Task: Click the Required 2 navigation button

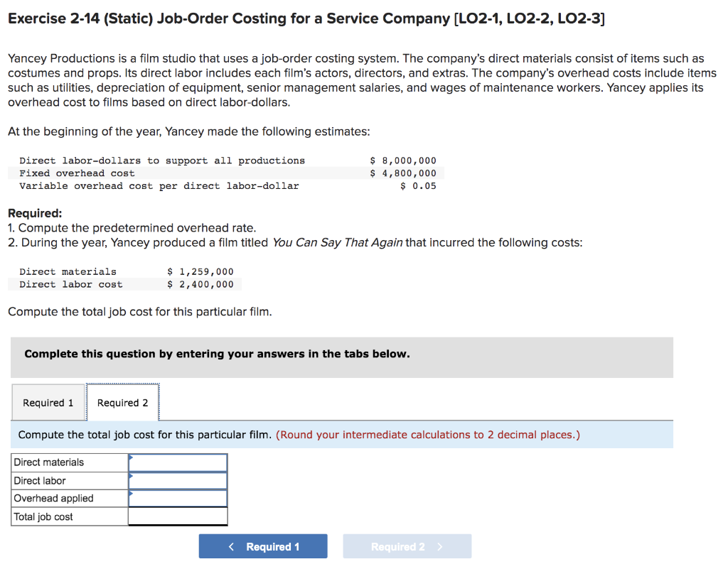Action: (407, 546)
